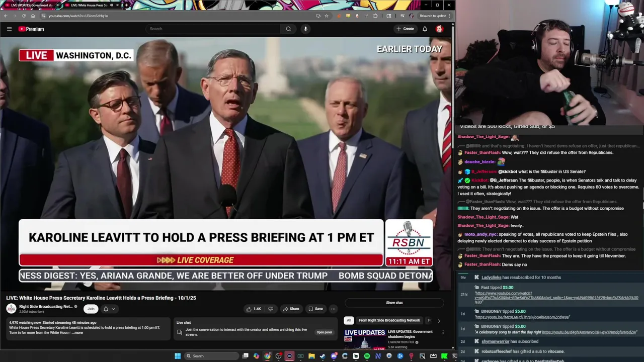Viewport: 644px width, 362px height.
Task: Open options menu for LIVE UPDATES video
Action: coord(443,332)
